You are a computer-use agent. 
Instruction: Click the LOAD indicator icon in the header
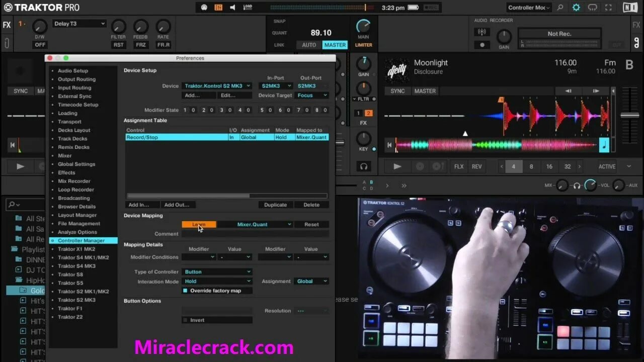click(x=248, y=8)
